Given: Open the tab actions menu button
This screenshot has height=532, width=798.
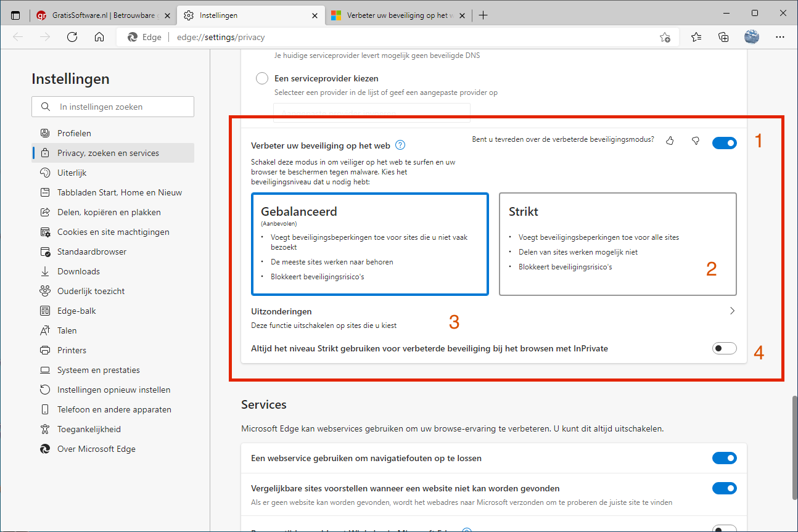Looking at the screenshot, I should [x=15, y=15].
